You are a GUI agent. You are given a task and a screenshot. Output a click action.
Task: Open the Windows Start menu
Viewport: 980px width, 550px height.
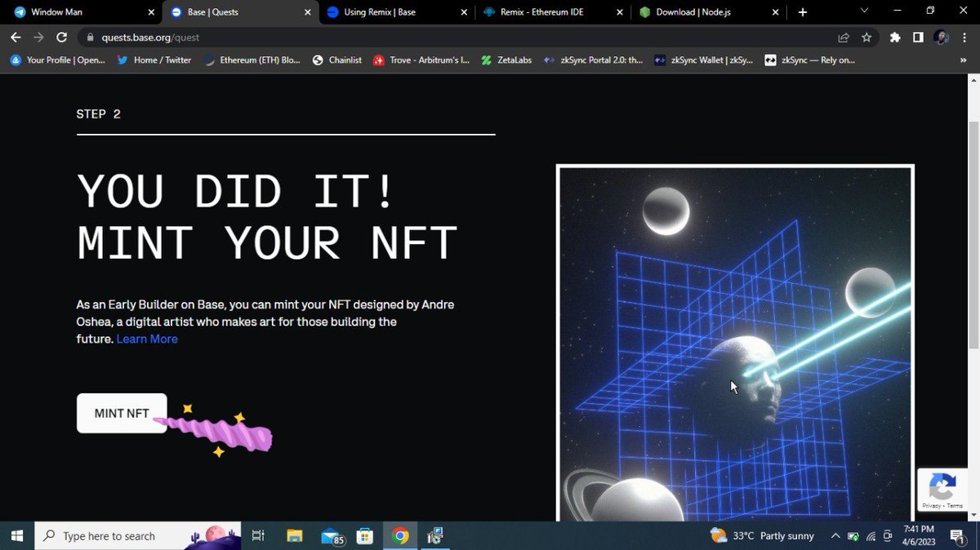(17, 535)
